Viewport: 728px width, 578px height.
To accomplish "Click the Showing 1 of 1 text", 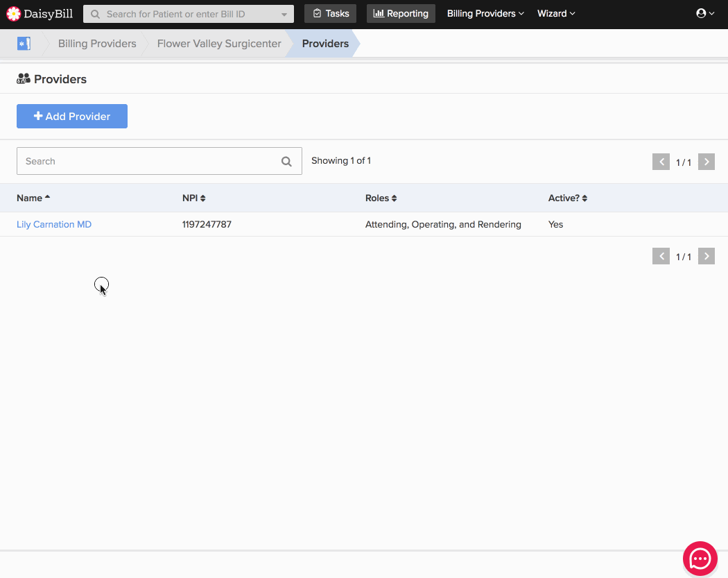I will pyautogui.click(x=341, y=161).
